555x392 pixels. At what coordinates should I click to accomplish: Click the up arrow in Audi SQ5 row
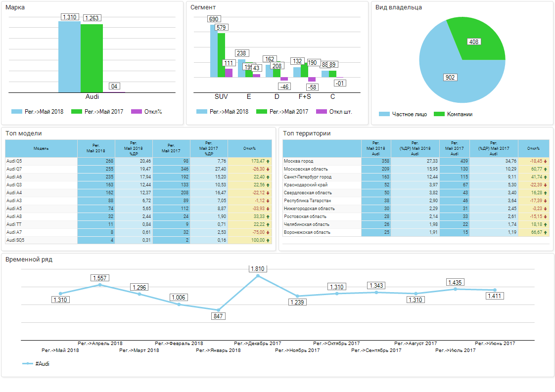point(268,240)
